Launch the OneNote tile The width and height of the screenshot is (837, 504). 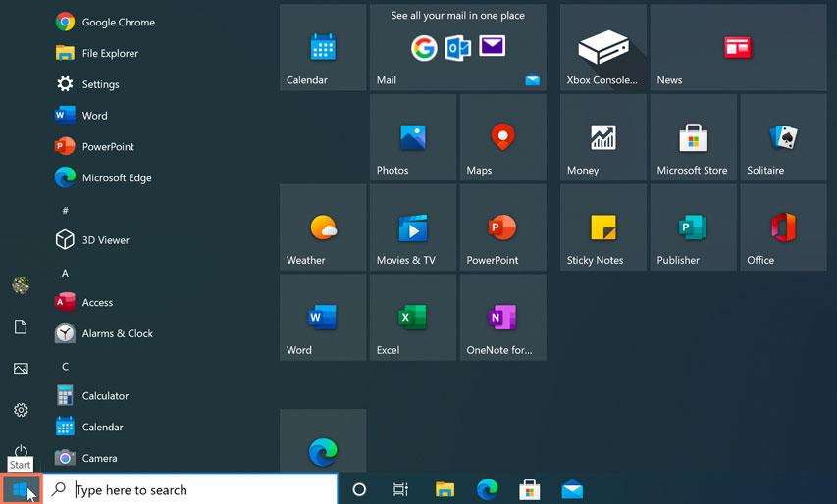click(x=502, y=318)
